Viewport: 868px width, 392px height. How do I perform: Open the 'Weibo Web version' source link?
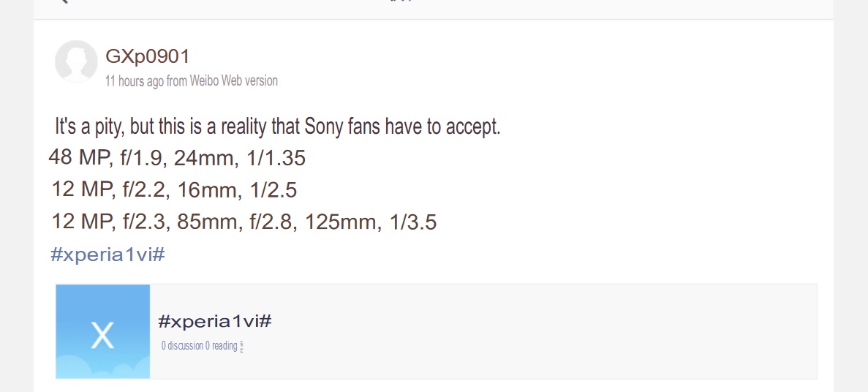(x=233, y=81)
